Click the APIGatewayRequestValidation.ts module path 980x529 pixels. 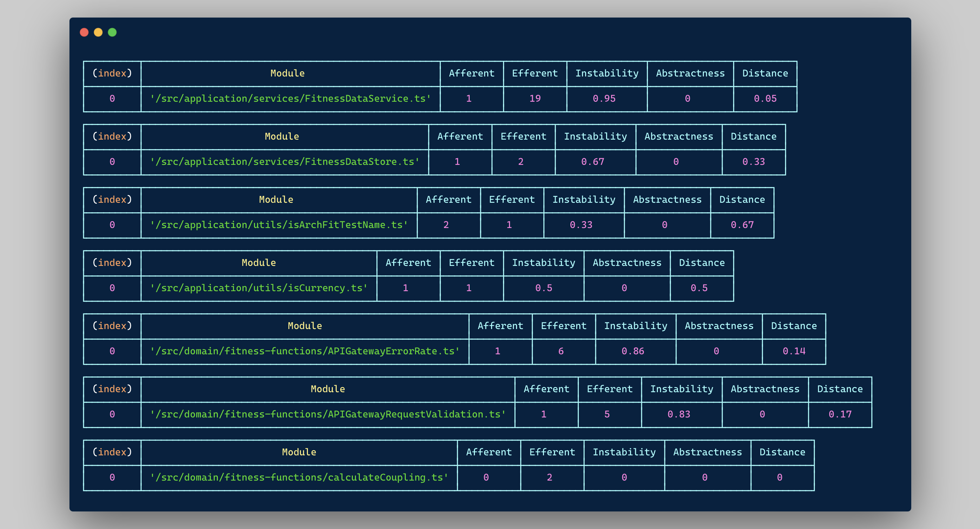[x=328, y=414]
